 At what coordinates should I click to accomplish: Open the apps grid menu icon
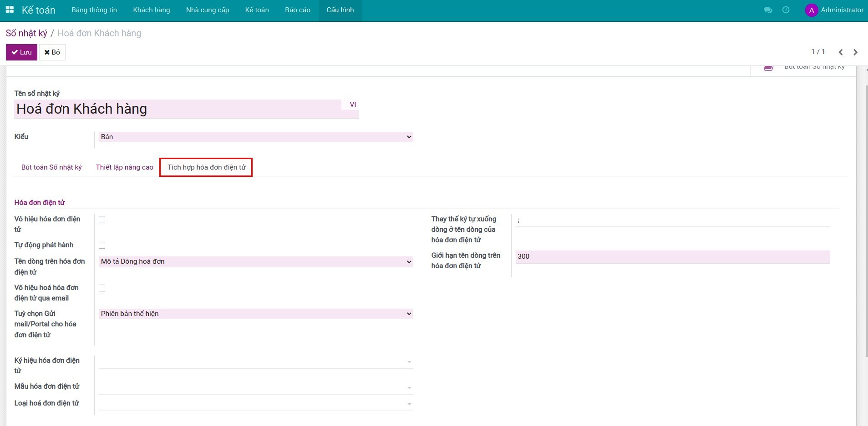[x=10, y=10]
